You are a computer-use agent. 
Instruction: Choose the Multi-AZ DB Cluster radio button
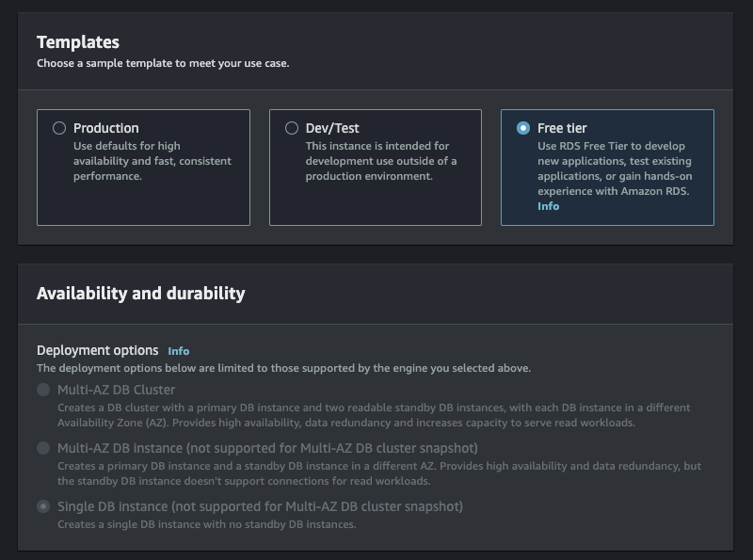43,390
